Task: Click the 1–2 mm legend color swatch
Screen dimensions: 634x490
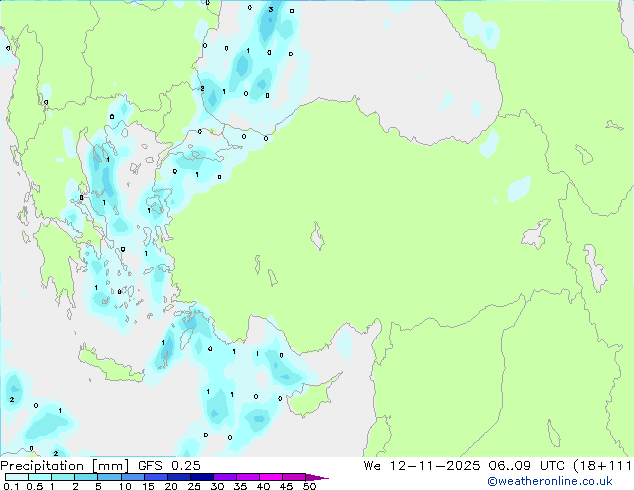Action: (x=63, y=477)
